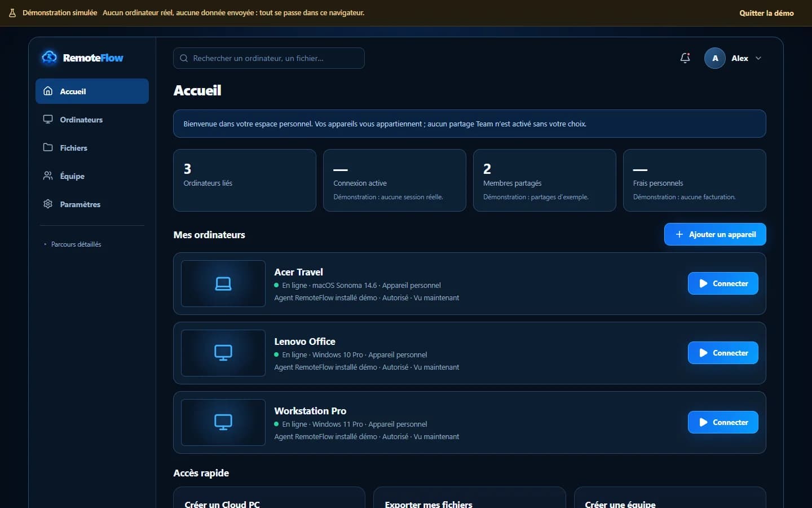Connect to Lenovo Office
The height and width of the screenshot is (508, 812).
coord(723,353)
